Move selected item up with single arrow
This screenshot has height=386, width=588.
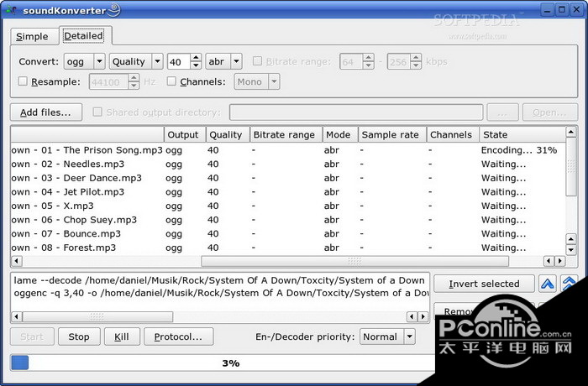point(547,284)
